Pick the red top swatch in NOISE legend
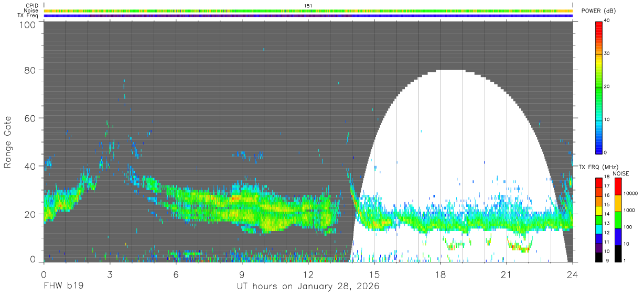Screen dimensions: 644x297 click(617, 186)
